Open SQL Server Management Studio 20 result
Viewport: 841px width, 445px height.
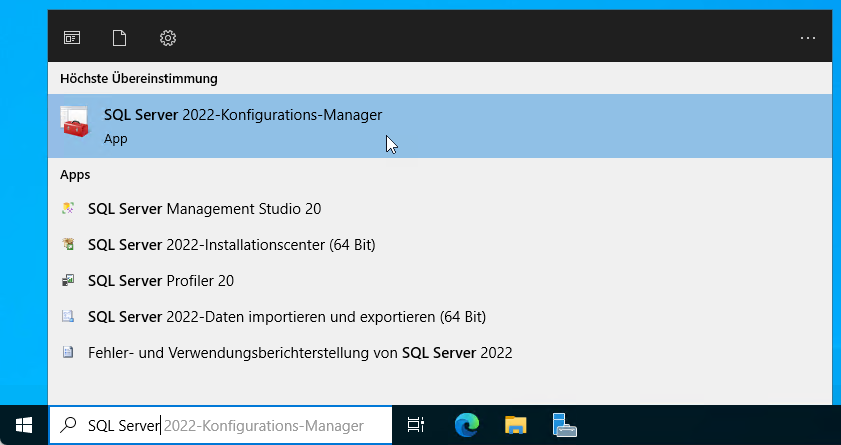(440, 209)
